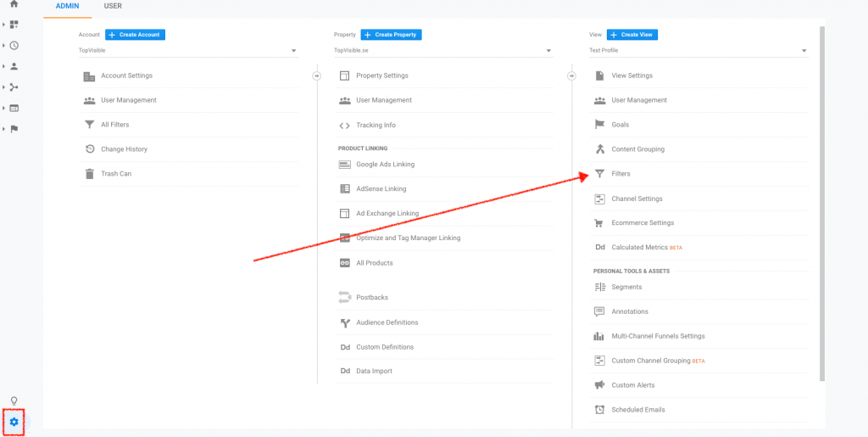Expand Realtime sidebar arrow
868x437 pixels.
tap(3, 46)
